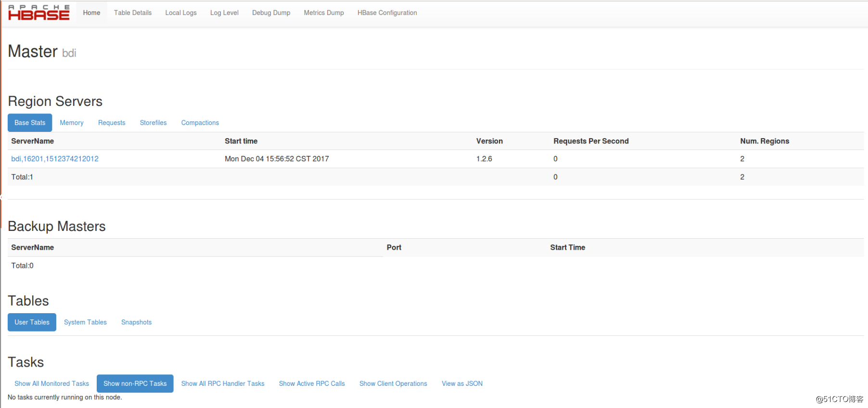
Task: Click the 'Tasks' section heading
Action: click(26, 362)
